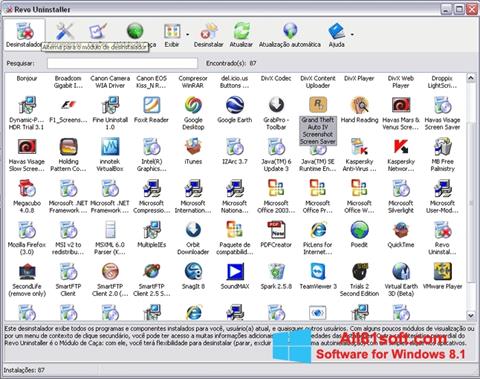Select the MB Free Palmistry entry
480x379 pixels.
pos(442,154)
